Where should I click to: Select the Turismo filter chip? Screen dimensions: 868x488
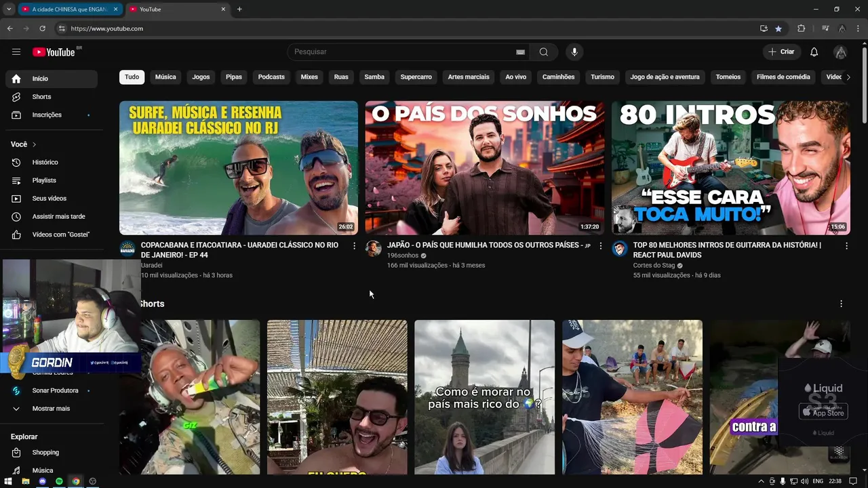pos(602,77)
